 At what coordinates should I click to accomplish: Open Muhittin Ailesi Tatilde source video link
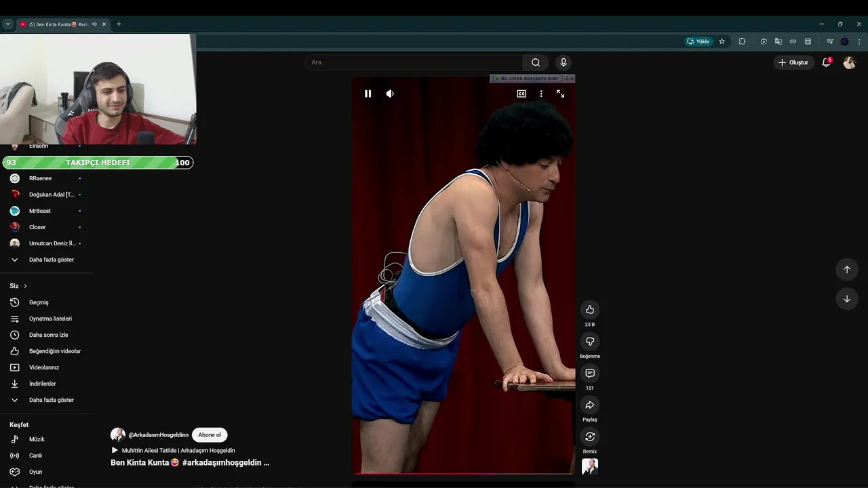[178, 451]
